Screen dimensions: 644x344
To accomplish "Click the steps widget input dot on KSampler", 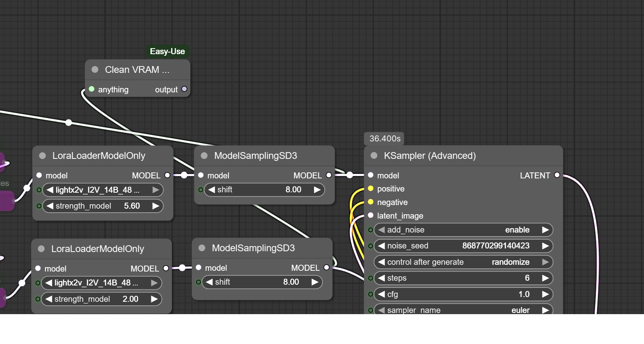I will [370, 278].
